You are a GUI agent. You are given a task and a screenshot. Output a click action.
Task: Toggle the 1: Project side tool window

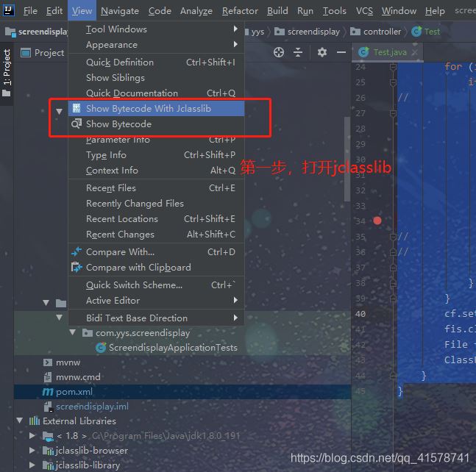tap(7, 68)
